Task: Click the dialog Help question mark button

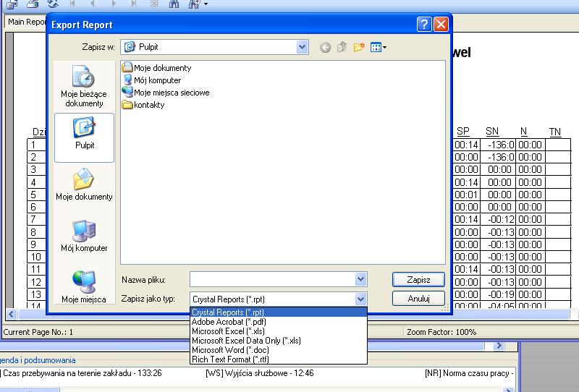Action: [x=424, y=25]
